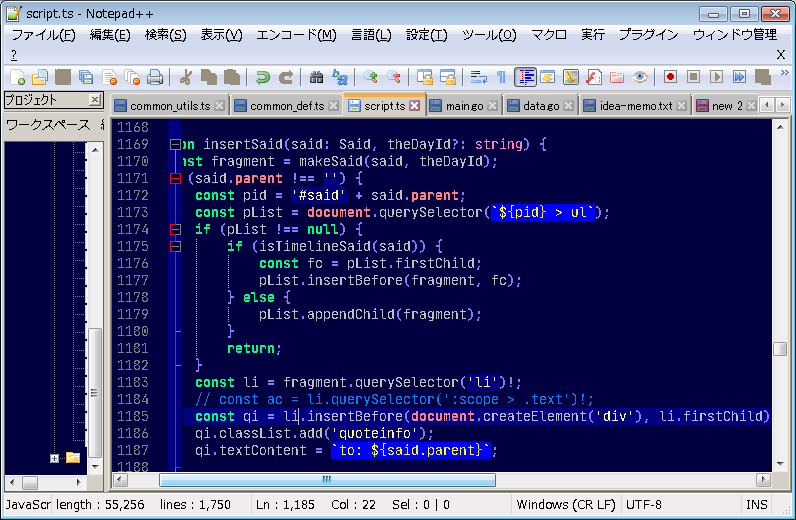Zoom in with the magnifier plus icon

pos(371,77)
